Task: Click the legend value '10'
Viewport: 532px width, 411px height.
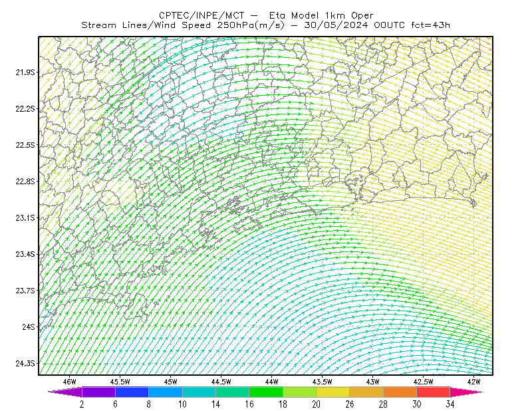Action: pyautogui.click(x=182, y=404)
